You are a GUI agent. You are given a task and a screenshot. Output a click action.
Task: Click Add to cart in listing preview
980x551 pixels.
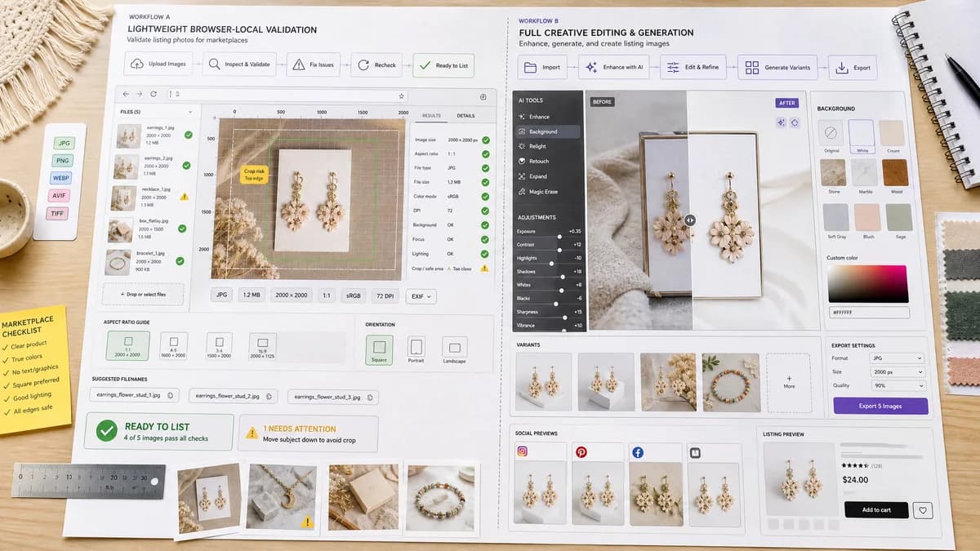coord(876,510)
